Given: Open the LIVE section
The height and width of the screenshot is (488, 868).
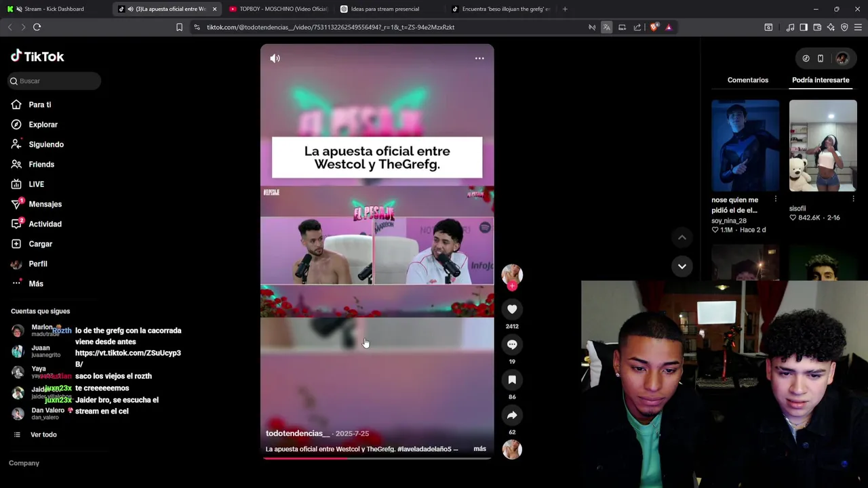Looking at the screenshot, I should pyautogui.click(x=36, y=184).
